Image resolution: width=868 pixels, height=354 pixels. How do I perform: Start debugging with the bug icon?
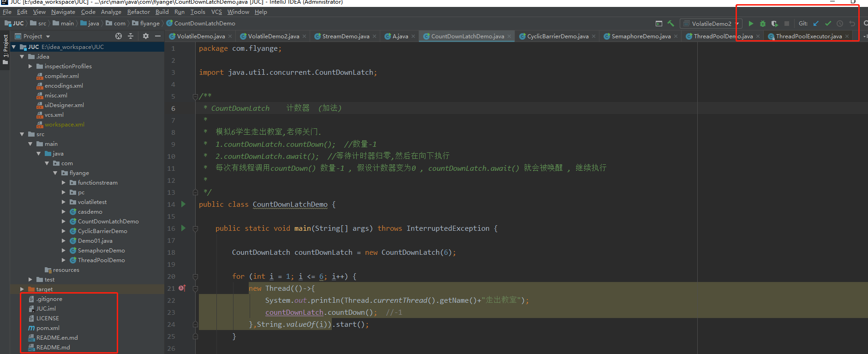763,24
